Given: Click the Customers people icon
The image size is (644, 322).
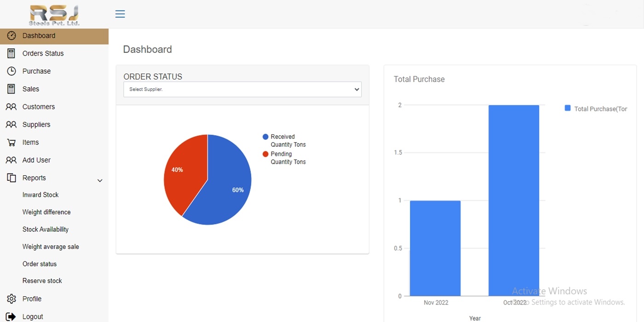Looking at the screenshot, I should [x=11, y=107].
